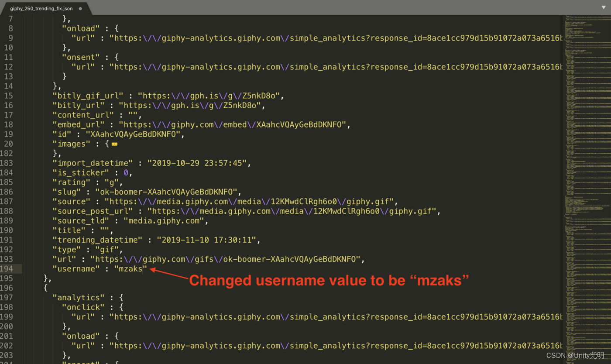This screenshot has height=364, width=611.
Task: Click the giphy.com embed URL value
Action: [x=233, y=124]
